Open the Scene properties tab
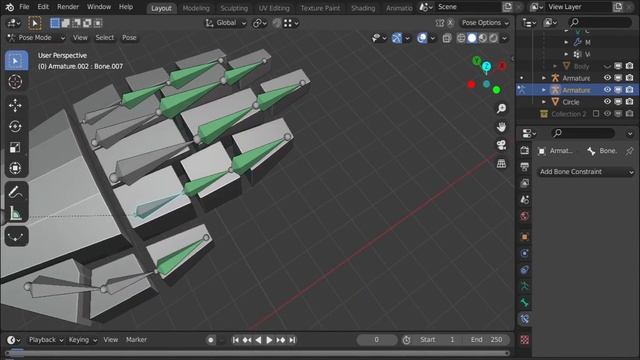 [x=524, y=199]
